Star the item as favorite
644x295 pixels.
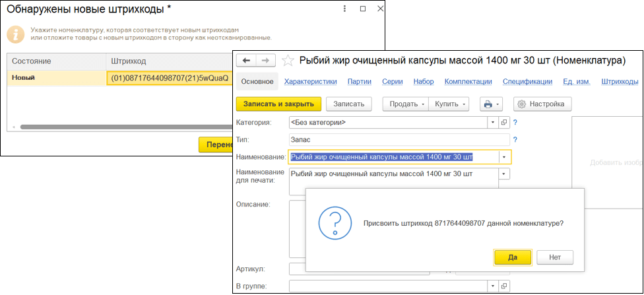pos(288,61)
